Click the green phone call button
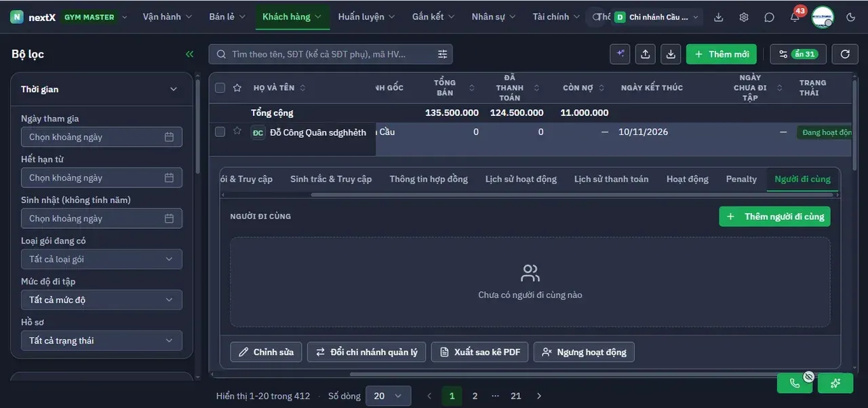This screenshot has height=408, width=868. [x=795, y=383]
